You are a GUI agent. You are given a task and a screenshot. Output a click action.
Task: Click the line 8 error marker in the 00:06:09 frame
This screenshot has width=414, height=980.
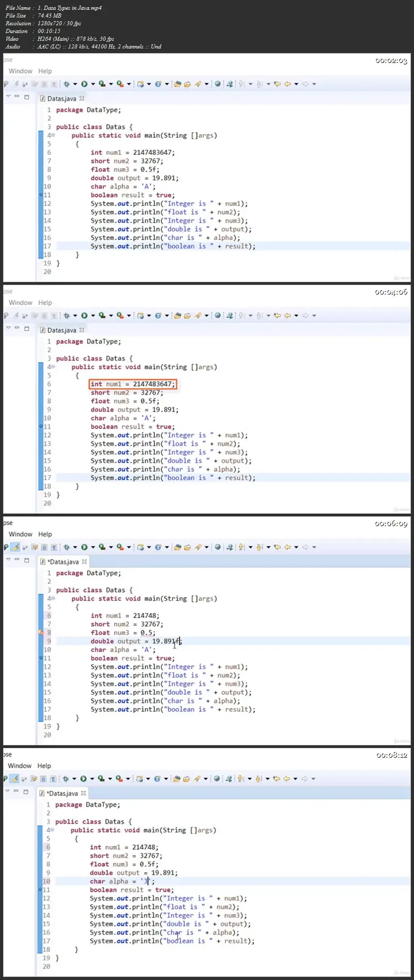click(41, 632)
